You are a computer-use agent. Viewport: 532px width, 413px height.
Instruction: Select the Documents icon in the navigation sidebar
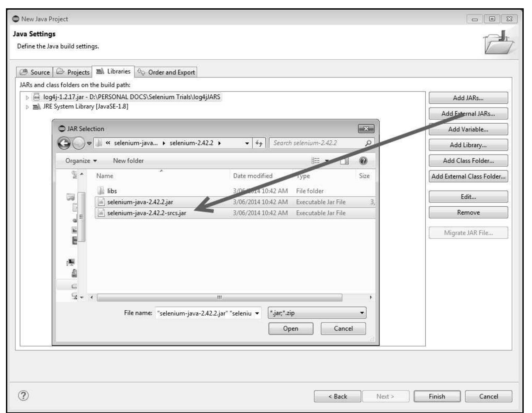(x=74, y=207)
